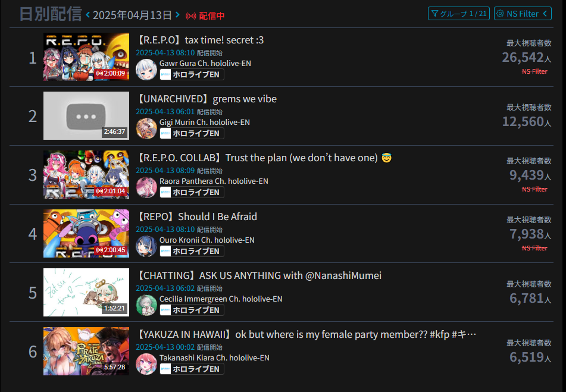Open 'Should I Be Afraid' stream link
The height and width of the screenshot is (392, 566).
click(197, 217)
